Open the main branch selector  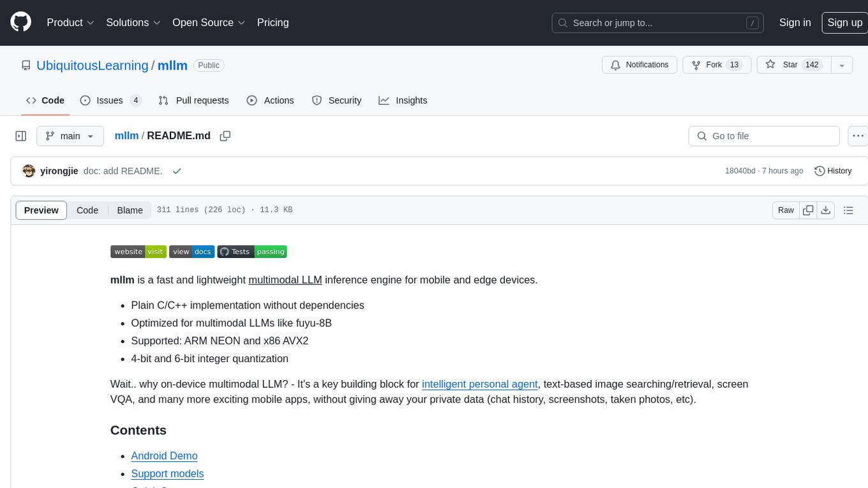tap(70, 136)
